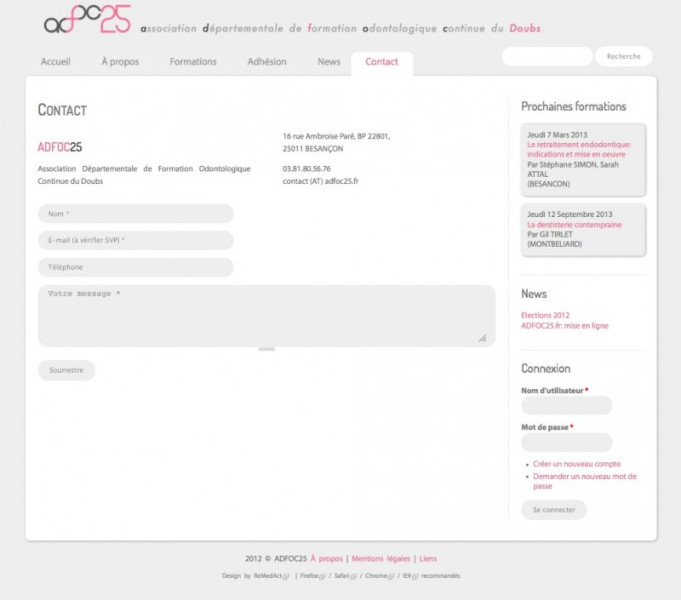Select the Téléphone field
The image size is (681, 600).
click(x=135, y=268)
